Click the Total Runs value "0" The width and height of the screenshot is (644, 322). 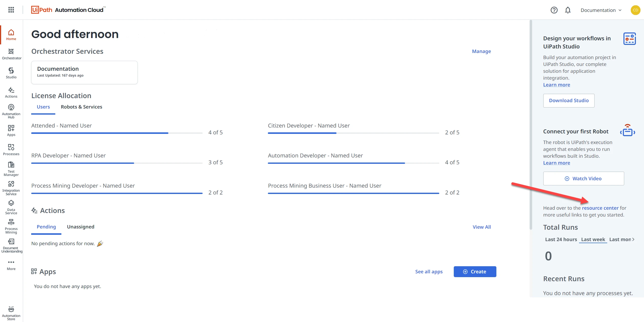pyautogui.click(x=548, y=256)
